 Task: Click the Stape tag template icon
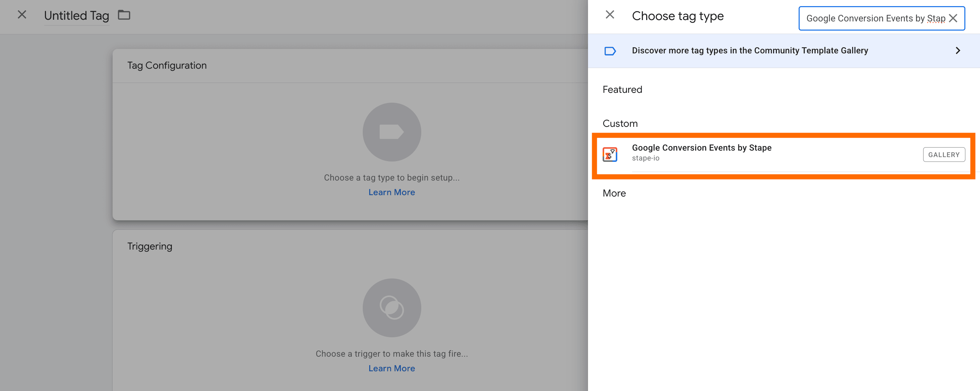610,155
